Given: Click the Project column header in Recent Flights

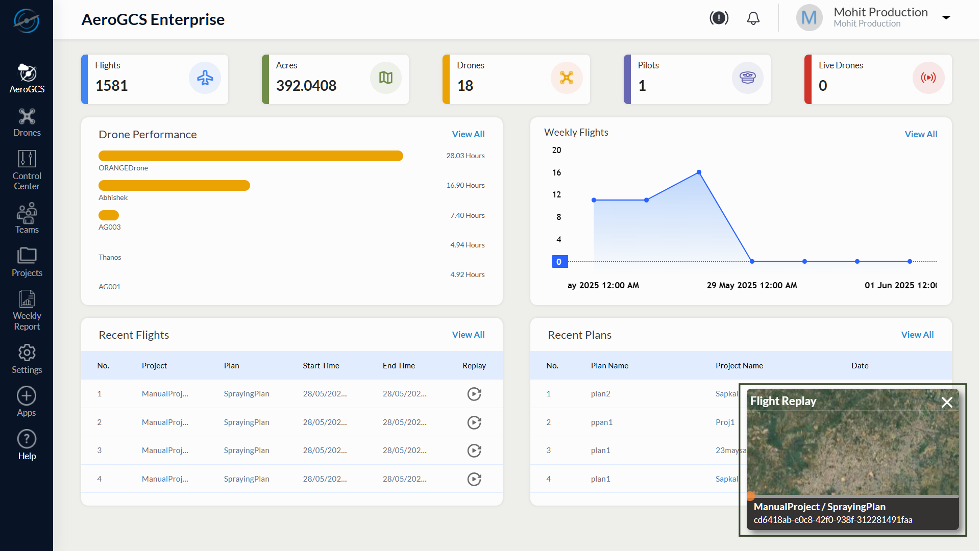Looking at the screenshot, I should click(x=154, y=366).
